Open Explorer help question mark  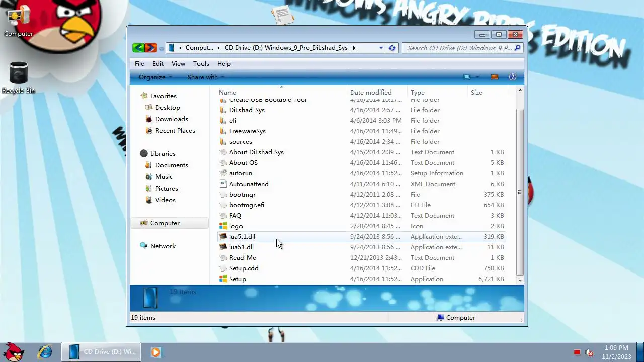pyautogui.click(x=513, y=77)
